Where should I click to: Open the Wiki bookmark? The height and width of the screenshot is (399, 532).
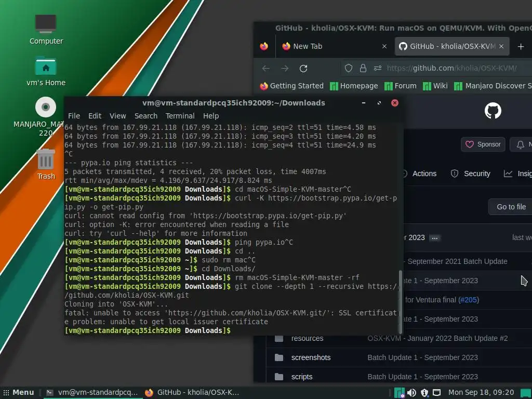pyautogui.click(x=435, y=86)
